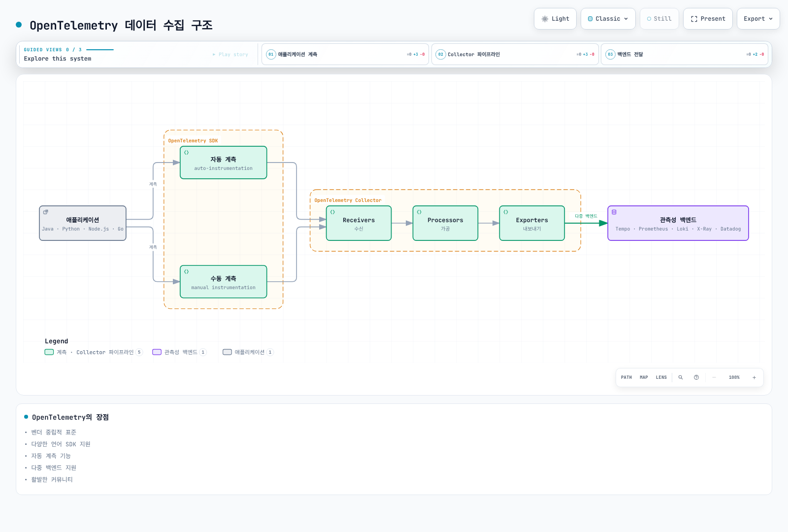Select the 자동 계측 node
Viewport: 788px width, 532px height.
coord(224,163)
